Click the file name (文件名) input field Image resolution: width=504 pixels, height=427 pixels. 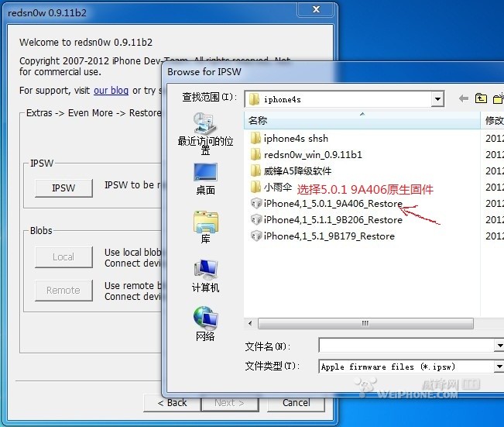click(406, 346)
